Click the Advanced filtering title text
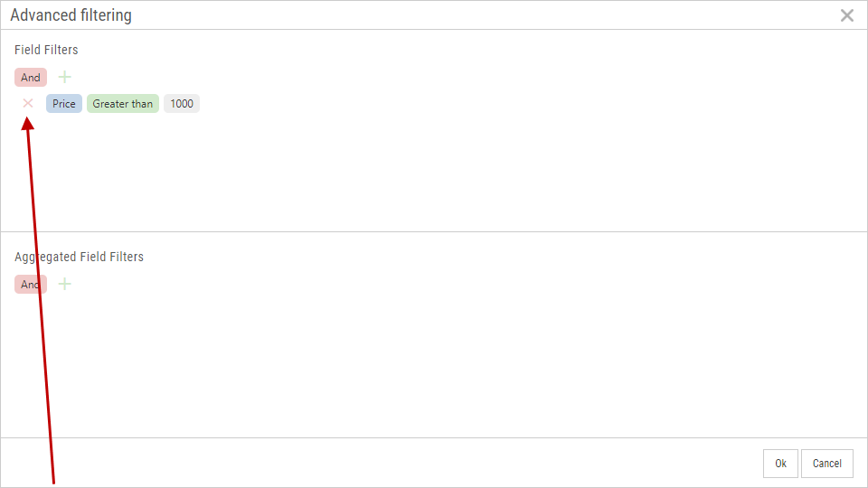This screenshot has width=868, height=488. (x=71, y=15)
